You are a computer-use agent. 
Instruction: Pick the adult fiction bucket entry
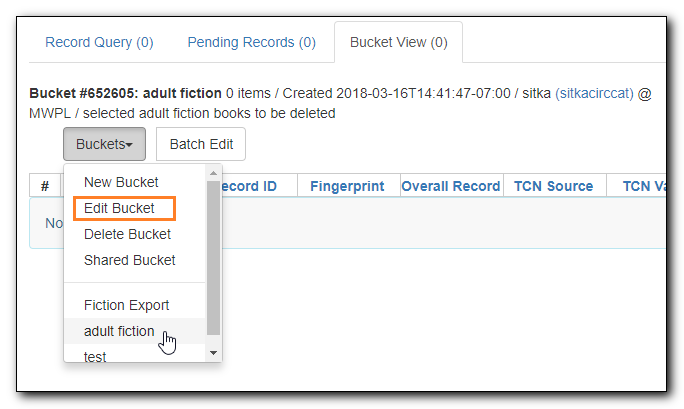119,331
